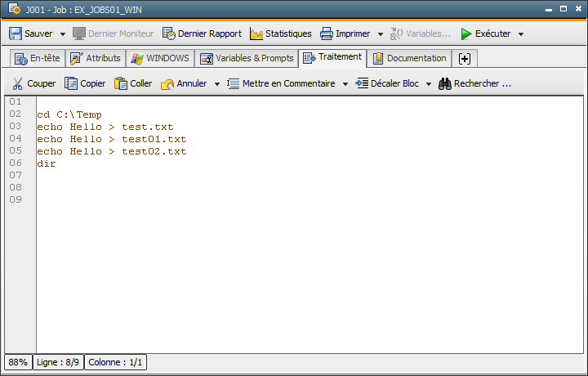Screen dimensions: 588x376
Task: Click the Rechercher binoculars icon
Action: coord(445,83)
